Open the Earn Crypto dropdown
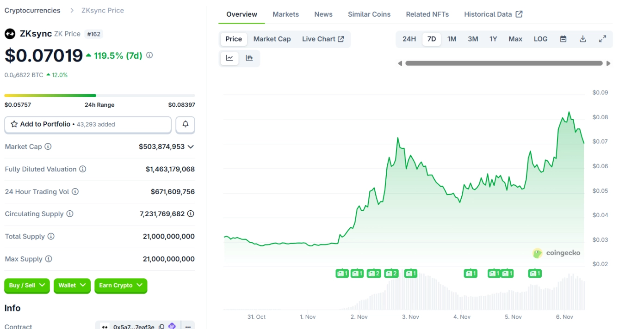 tap(121, 286)
